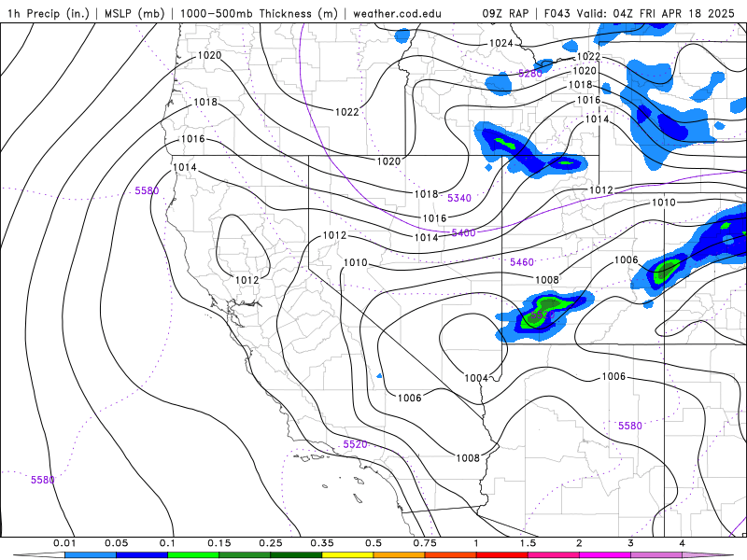Click the '1000-500mb Thickness (m)' title text

(259, 13)
